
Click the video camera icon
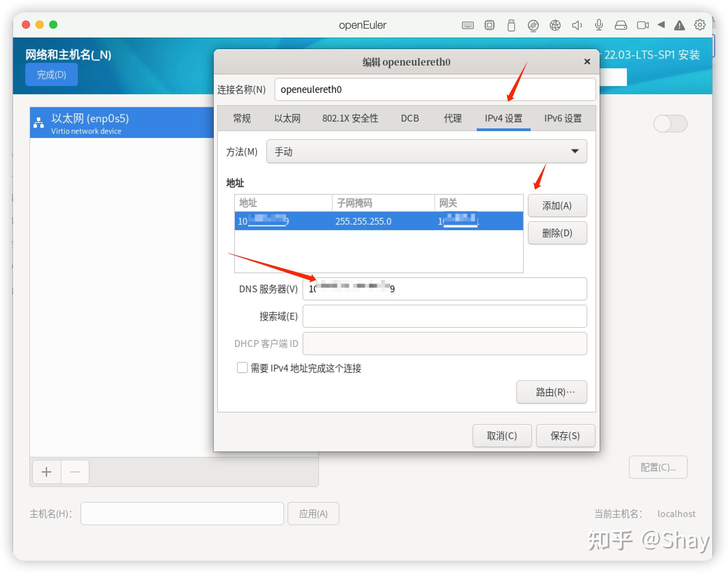643,25
